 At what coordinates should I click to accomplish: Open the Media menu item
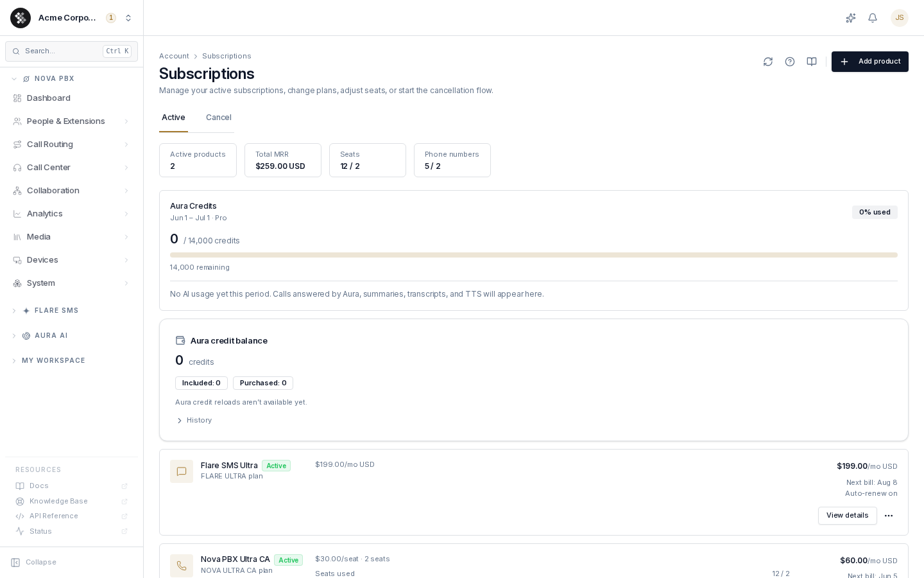pyautogui.click(x=71, y=237)
